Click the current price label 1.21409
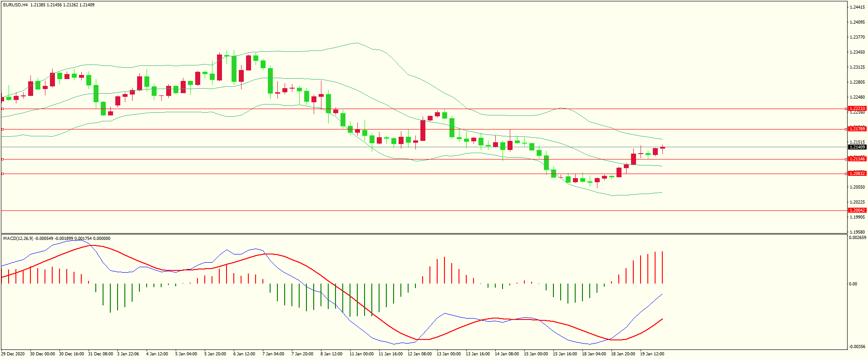The image size is (868, 359). click(857, 147)
